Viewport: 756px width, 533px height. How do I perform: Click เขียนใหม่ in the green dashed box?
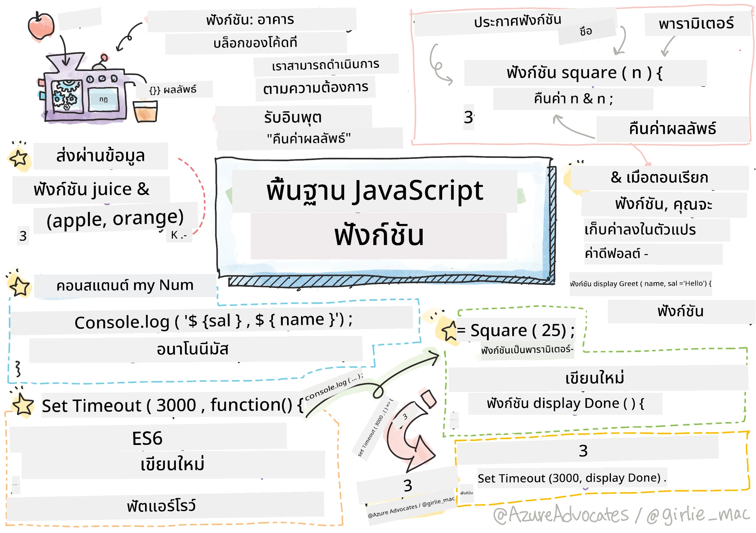click(595, 378)
